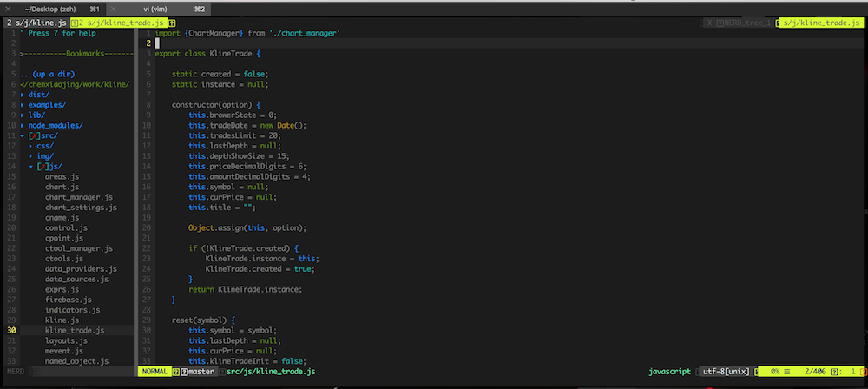Open indicators.js in the tree

(x=73, y=310)
